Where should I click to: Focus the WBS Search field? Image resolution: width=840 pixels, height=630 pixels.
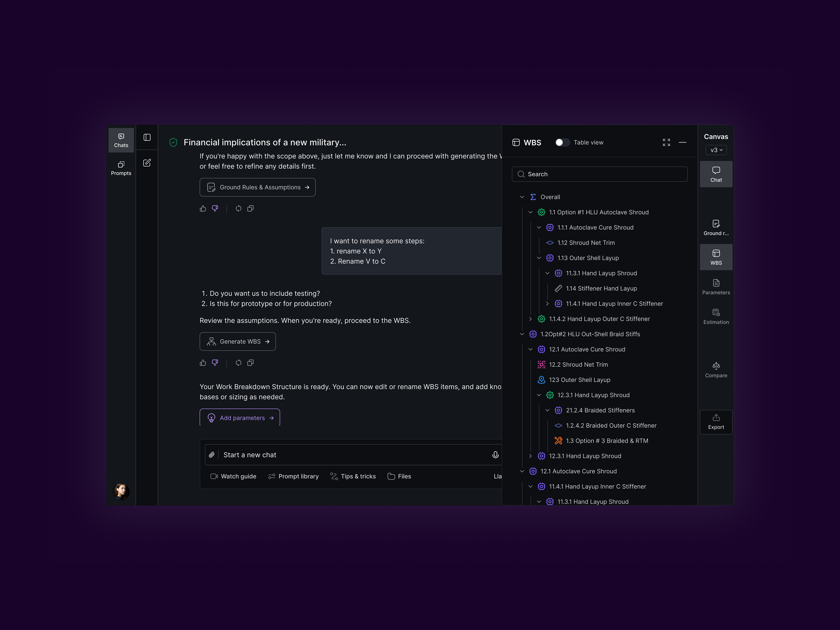[599, 174]
